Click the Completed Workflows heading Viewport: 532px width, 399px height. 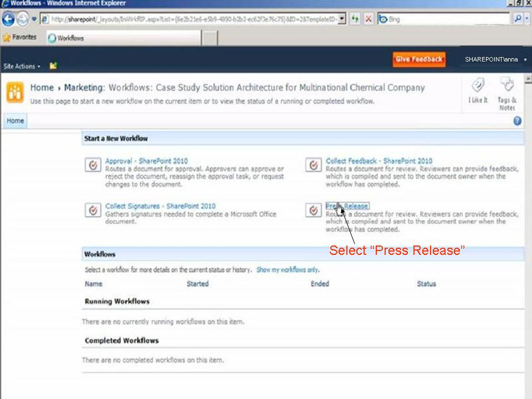click(122, 341)
